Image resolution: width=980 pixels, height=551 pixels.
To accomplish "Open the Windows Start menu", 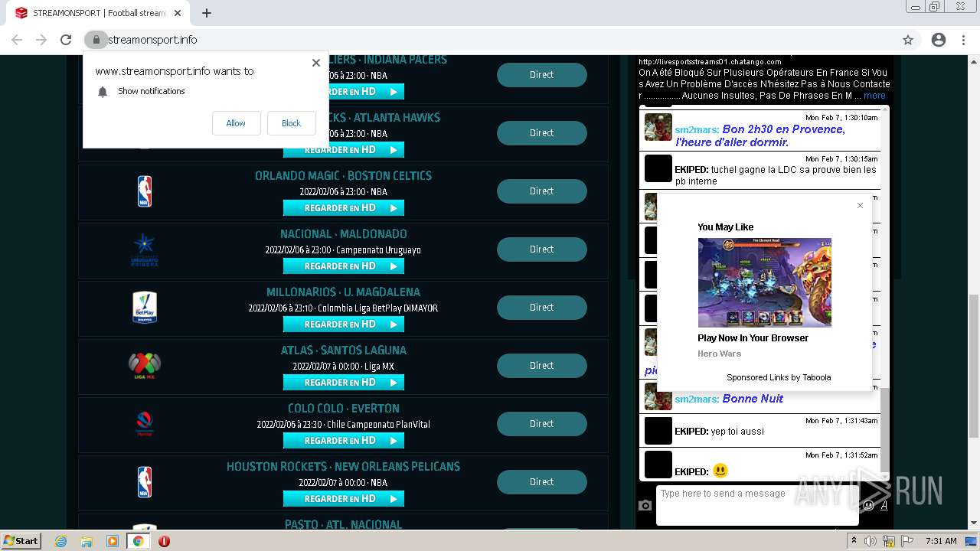I will 21,541.
